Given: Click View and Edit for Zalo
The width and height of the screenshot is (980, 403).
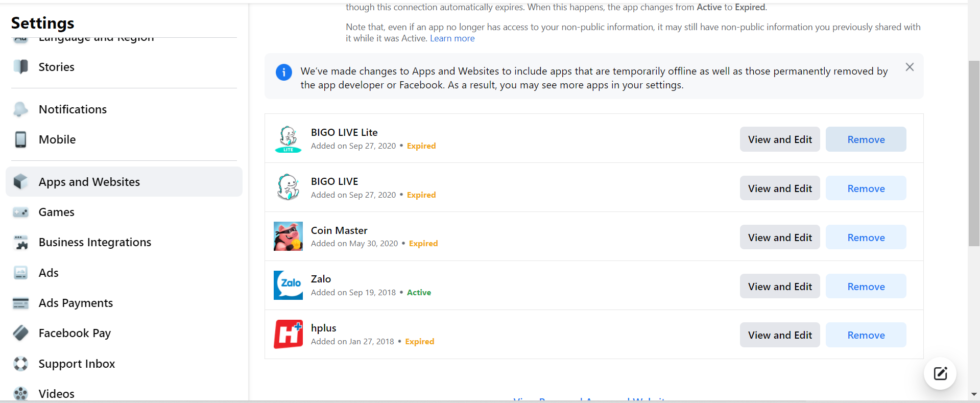Looking at the screenshot, I should tap(780, 287).
